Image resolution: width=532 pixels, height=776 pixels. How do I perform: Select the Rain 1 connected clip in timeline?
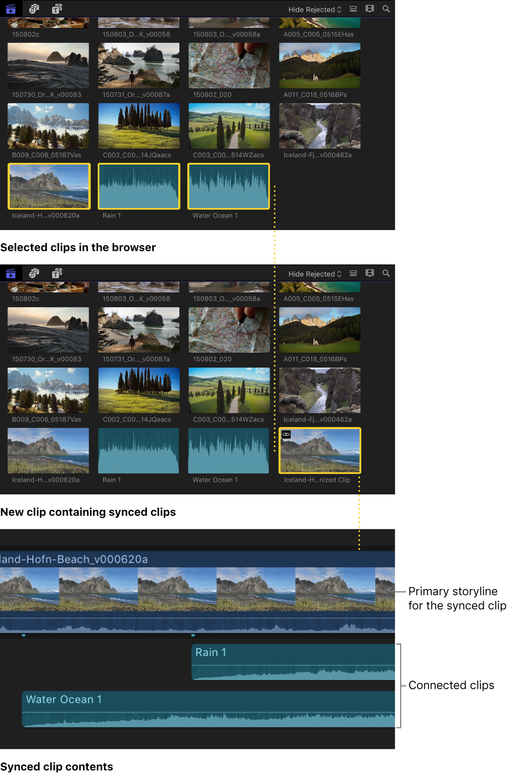(293, 662)
